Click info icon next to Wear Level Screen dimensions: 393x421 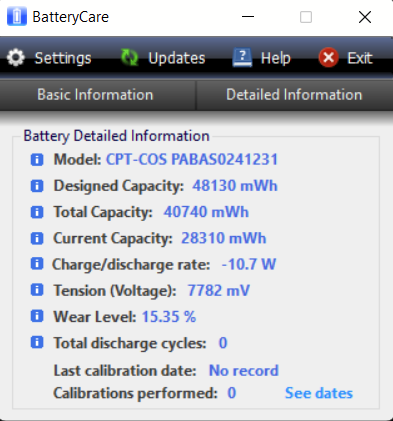37,316
